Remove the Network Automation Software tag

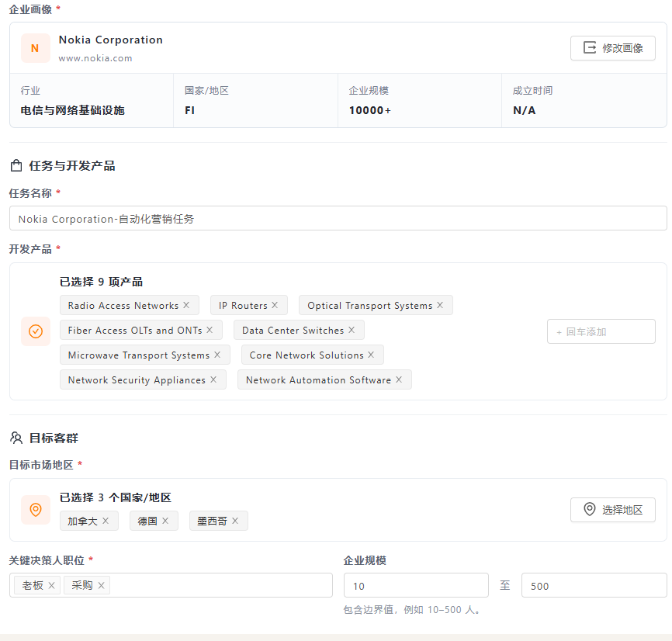[399, 379]
